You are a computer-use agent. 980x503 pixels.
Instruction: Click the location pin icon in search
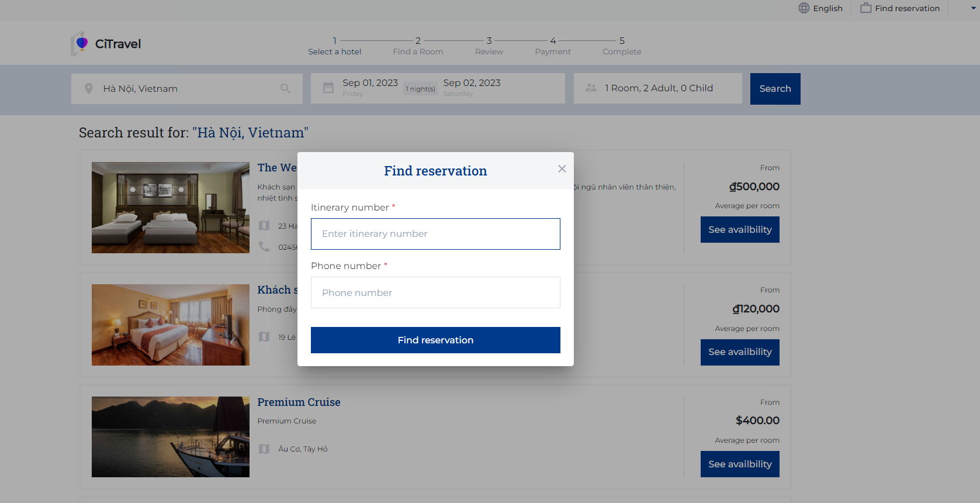[x=89, y=89]
